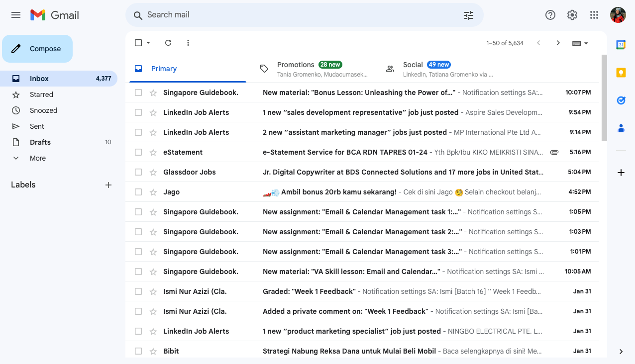Switch to the Primary tab
This screenshot has width=635, height=364.
(188, 69)
